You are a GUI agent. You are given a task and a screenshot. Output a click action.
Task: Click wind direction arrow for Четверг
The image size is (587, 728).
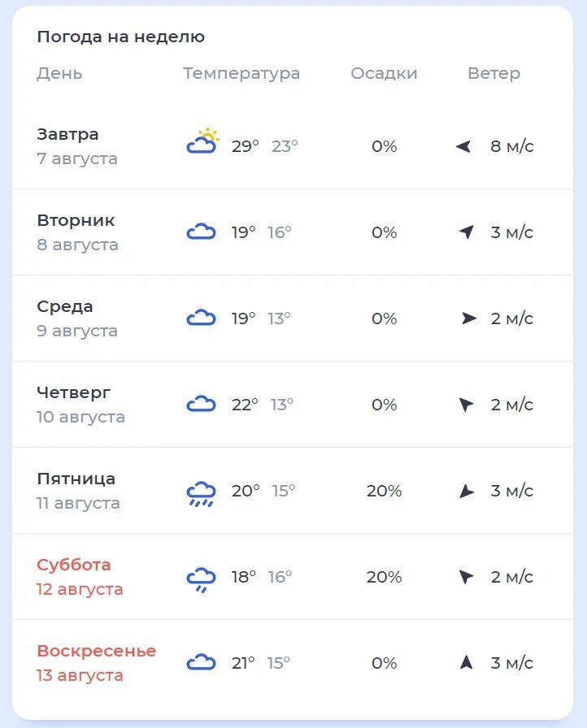(466, 405)
